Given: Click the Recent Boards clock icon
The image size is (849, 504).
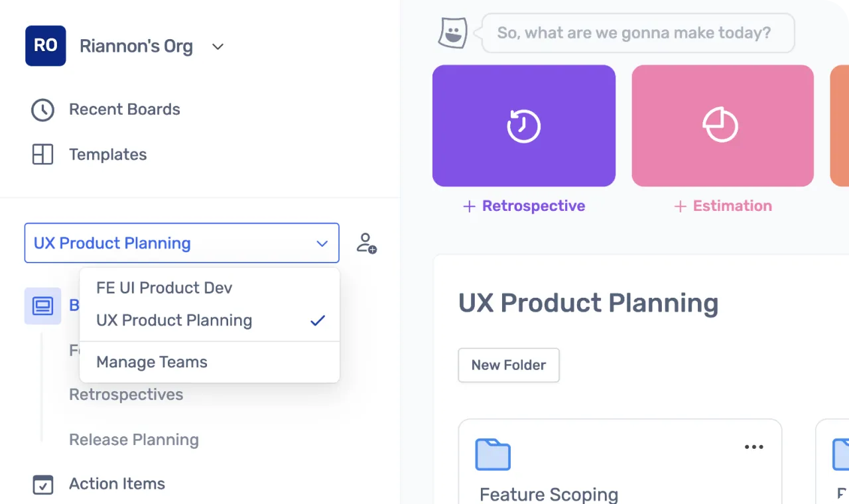Looking at the screenshot, I should [x=42, y=109].
